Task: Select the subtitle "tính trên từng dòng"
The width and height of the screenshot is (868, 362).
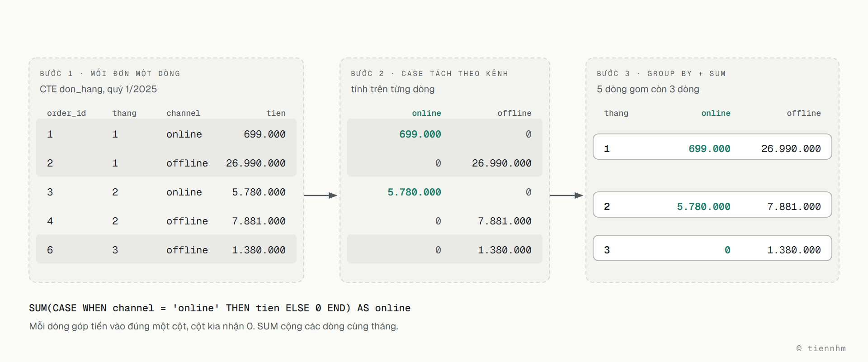Action: (x=393, y=89)
